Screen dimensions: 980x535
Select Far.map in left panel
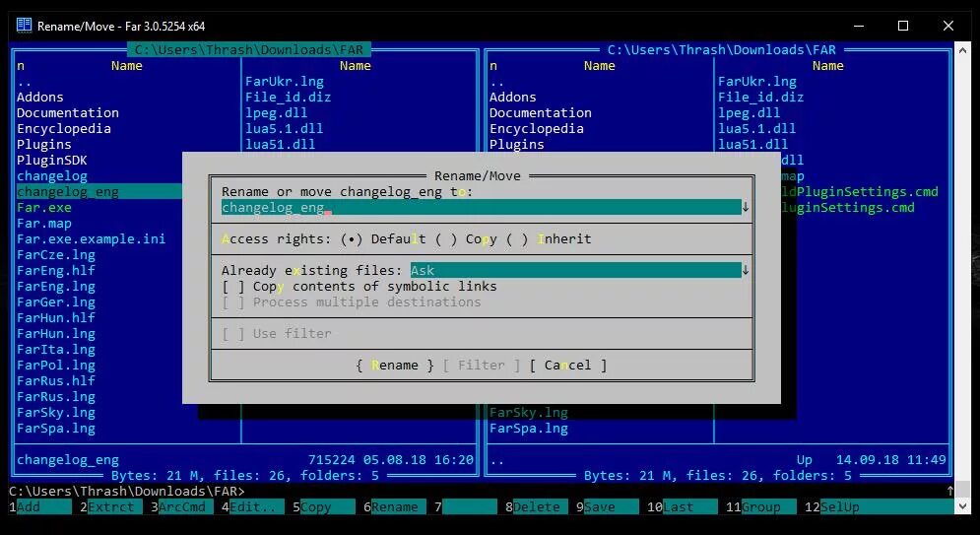point(43,223)
